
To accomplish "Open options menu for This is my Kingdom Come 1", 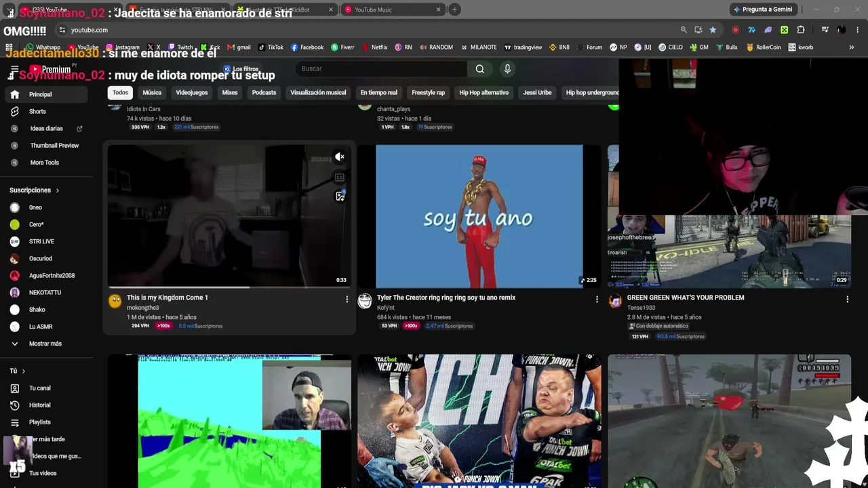I will pyautogui.click(x=347, y=299).
